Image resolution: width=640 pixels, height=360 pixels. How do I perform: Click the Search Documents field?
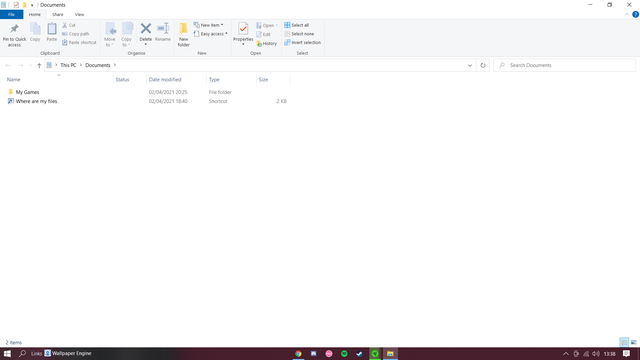click(564, 65)
